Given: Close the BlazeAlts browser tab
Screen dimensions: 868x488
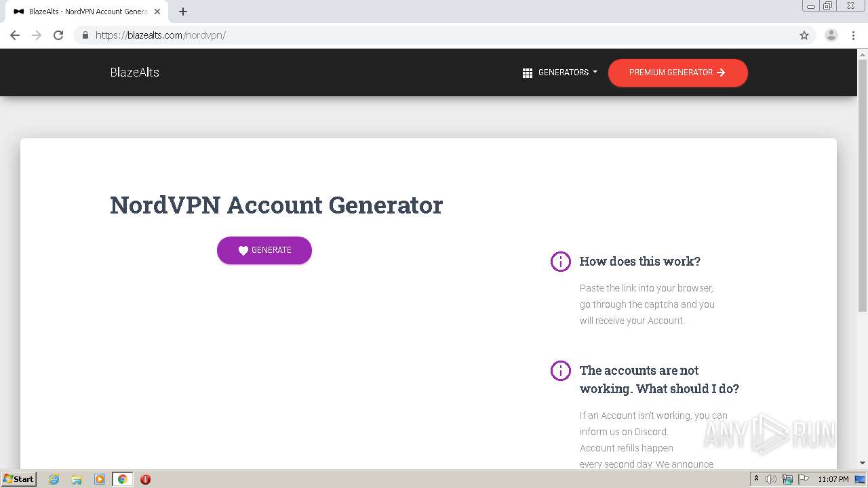Looking at the screenshot, I should tap(157, 12).
